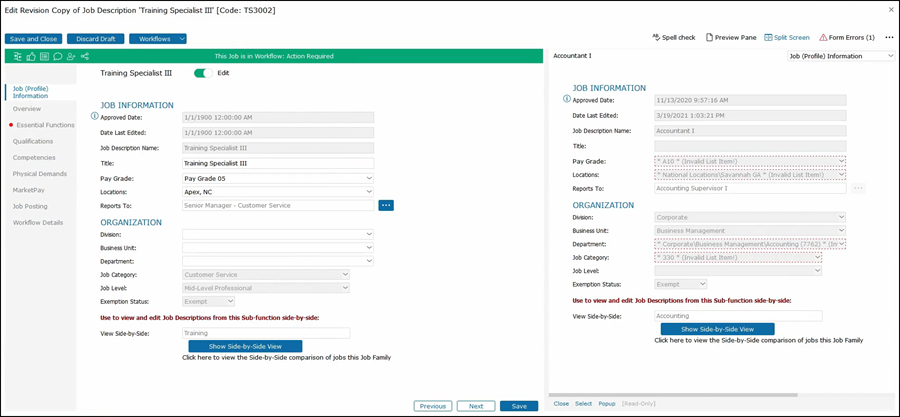Open the Preview Pane
The width and height of the screenshot is (900, 417).
tap(730, 37)
